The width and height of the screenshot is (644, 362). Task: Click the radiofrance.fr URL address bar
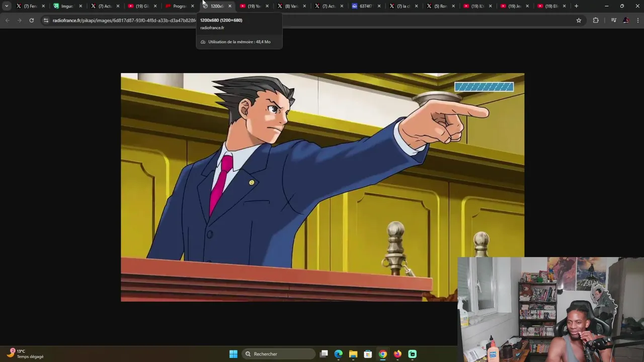tap(312, 20)
